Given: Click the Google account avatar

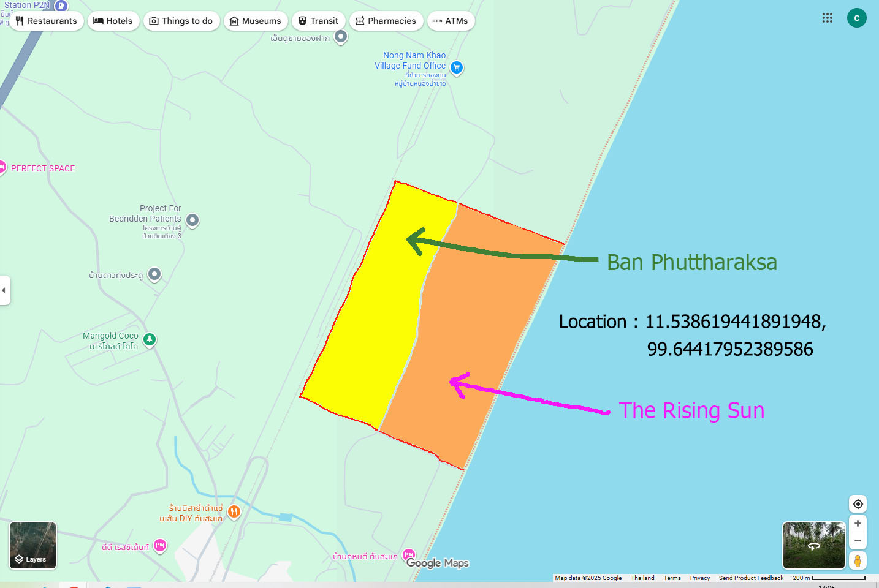Looking at the screenshot, I should coord(856,18).
